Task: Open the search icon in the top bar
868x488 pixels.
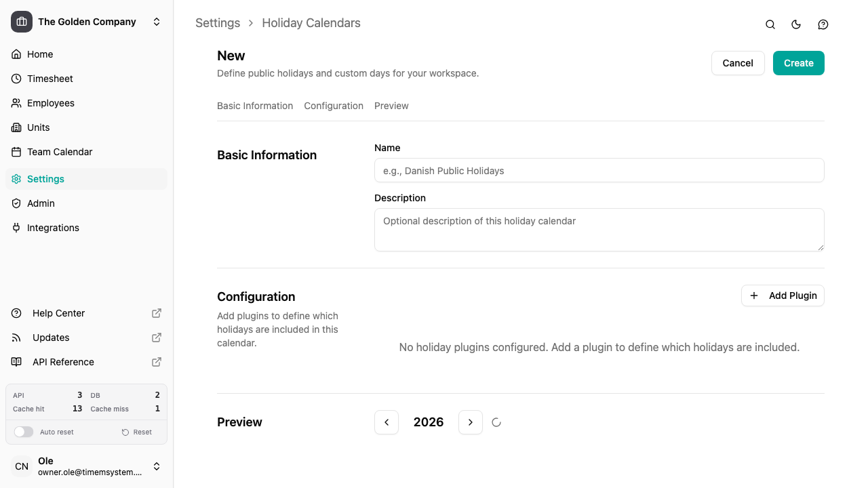Action: 770,24
